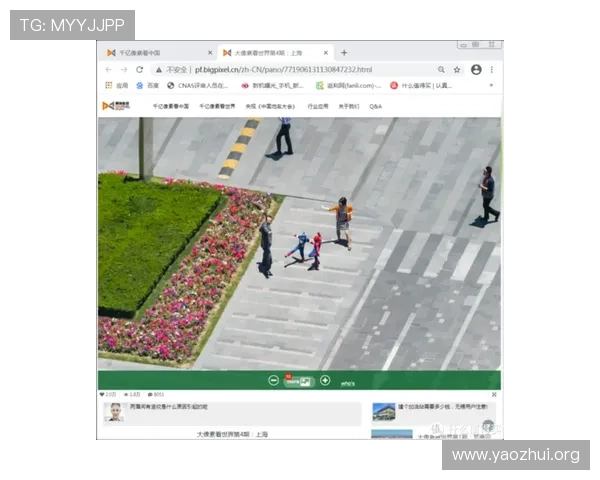This screenshot has height=480, width=600.
Task: Click the Spider-Man costumed figure in the panorama
Action: [316, 251]
